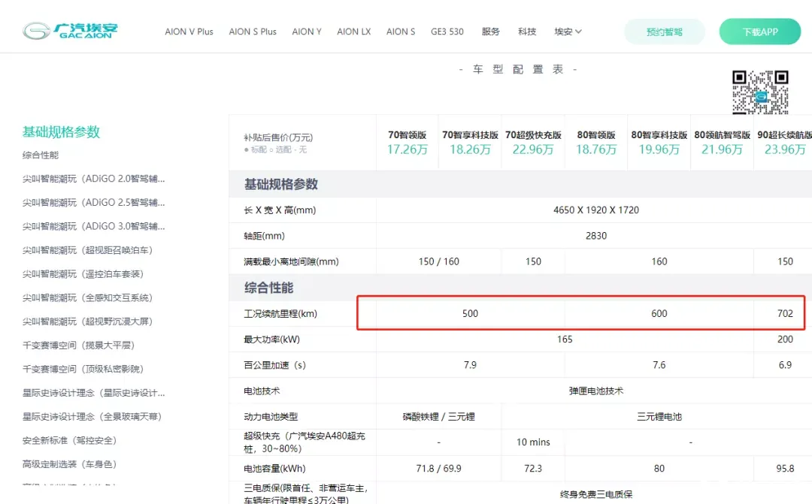Viewport: 812px width, 504px height.
Task: Click the QR code image
Action: (x=760, y=92)
